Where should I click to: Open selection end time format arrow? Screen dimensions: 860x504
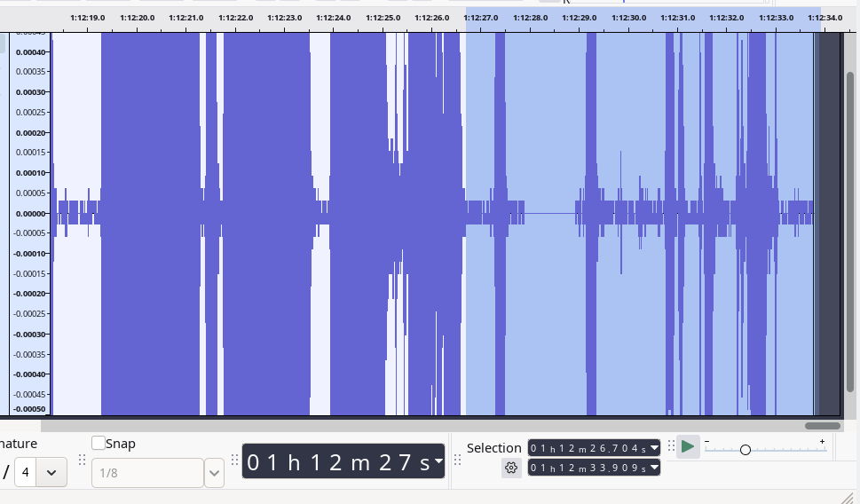[655, 468]
